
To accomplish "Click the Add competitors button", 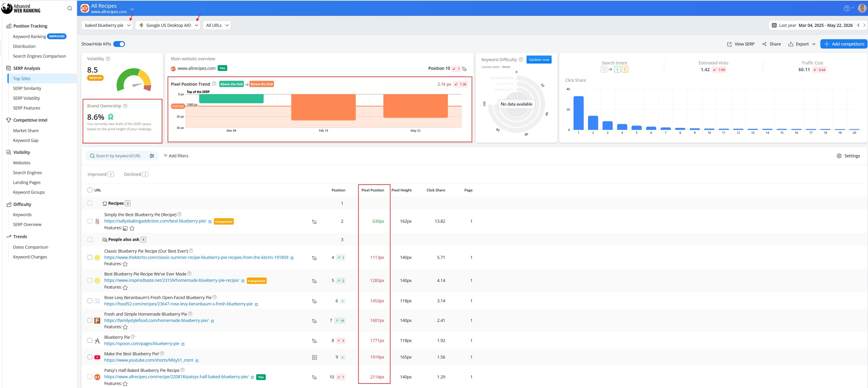I will click(844, 44).
